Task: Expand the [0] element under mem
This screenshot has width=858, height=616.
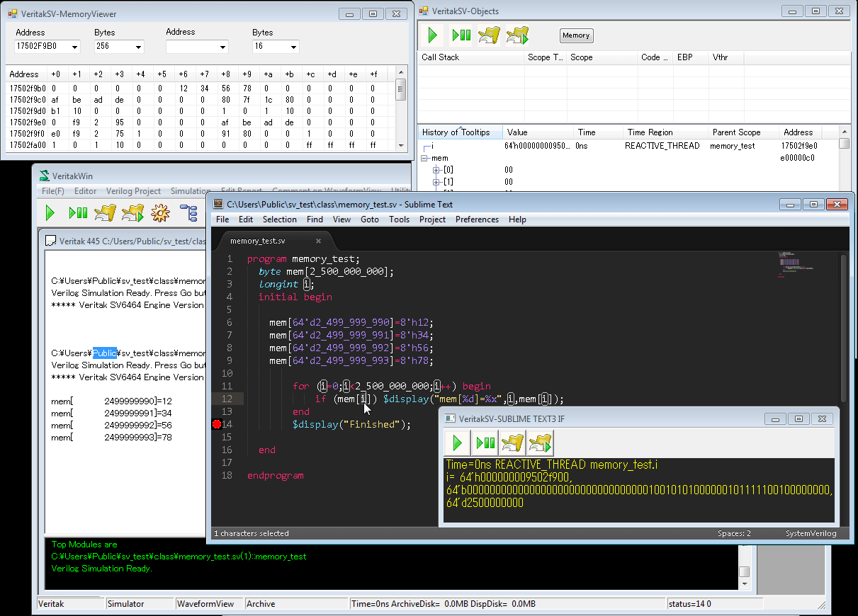Action: pyautogui.click(x=437, y=171)
